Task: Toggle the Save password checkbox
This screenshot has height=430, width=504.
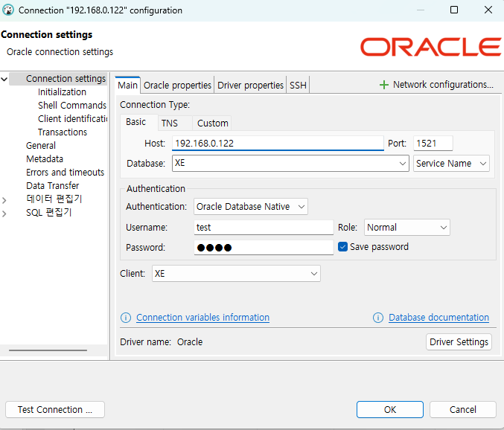Action: pos(342,247)
